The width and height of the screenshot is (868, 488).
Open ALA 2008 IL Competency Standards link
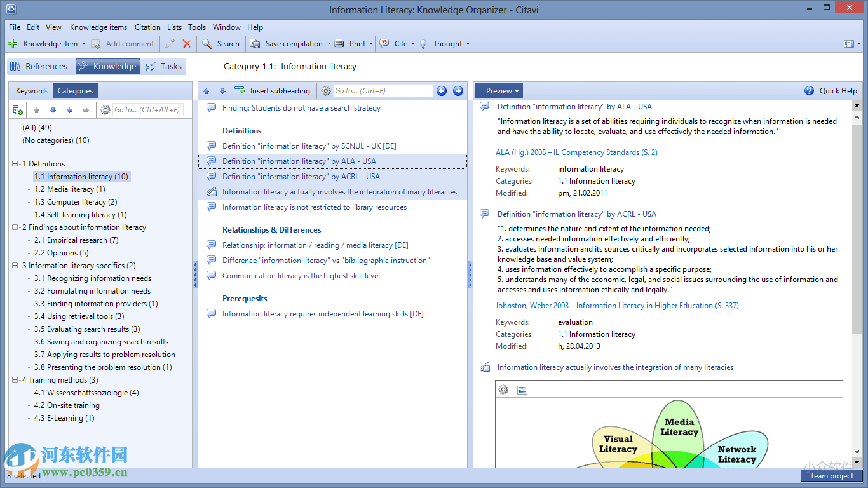tap(576, 152)
